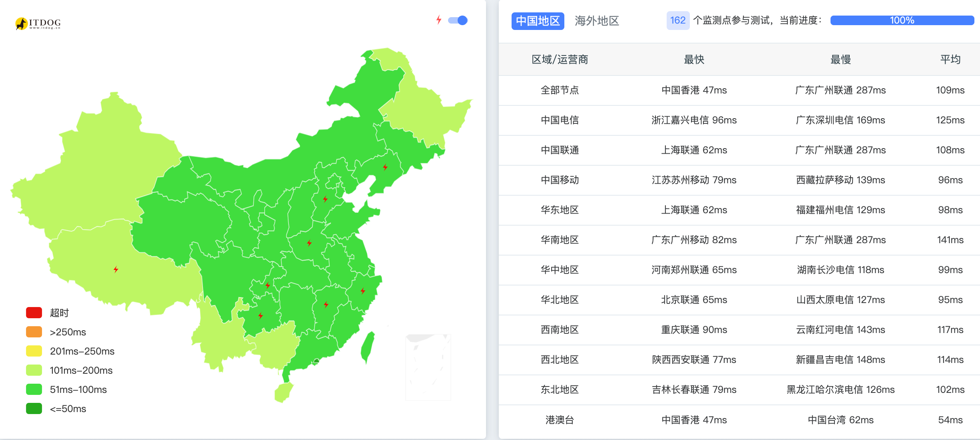Click the lightning marker in Hebei
The image size is (980, 440).
(325, 199)
